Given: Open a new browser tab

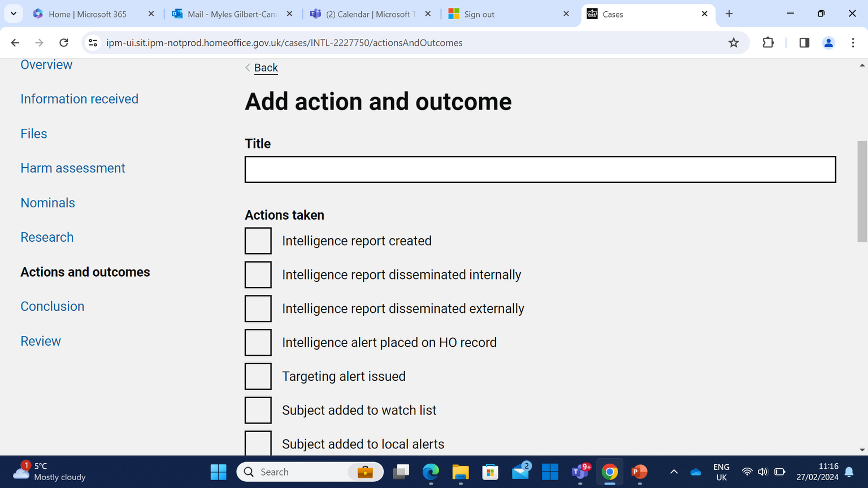Looking at the screenshot, I should click(729, 14).
